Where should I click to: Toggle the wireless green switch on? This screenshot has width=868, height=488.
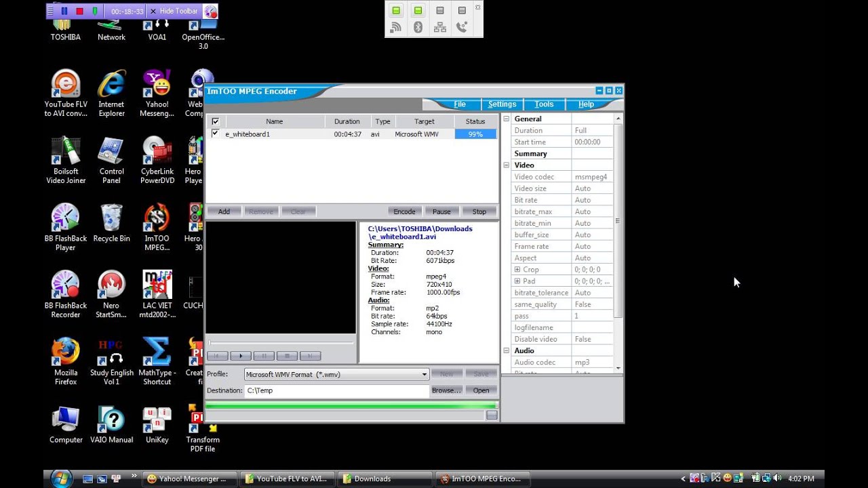pos(396,10)
